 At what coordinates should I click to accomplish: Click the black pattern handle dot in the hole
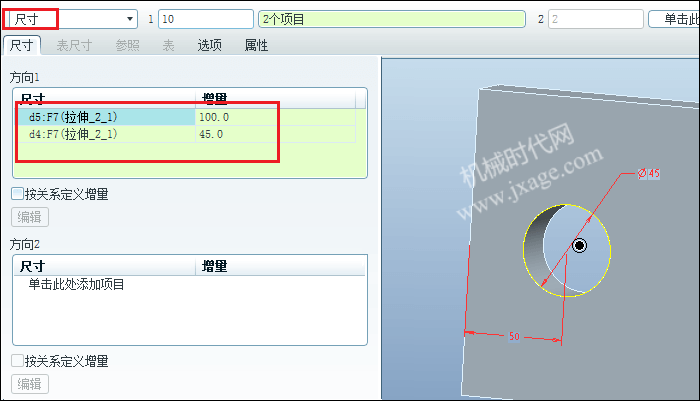[x=579, y=246]
